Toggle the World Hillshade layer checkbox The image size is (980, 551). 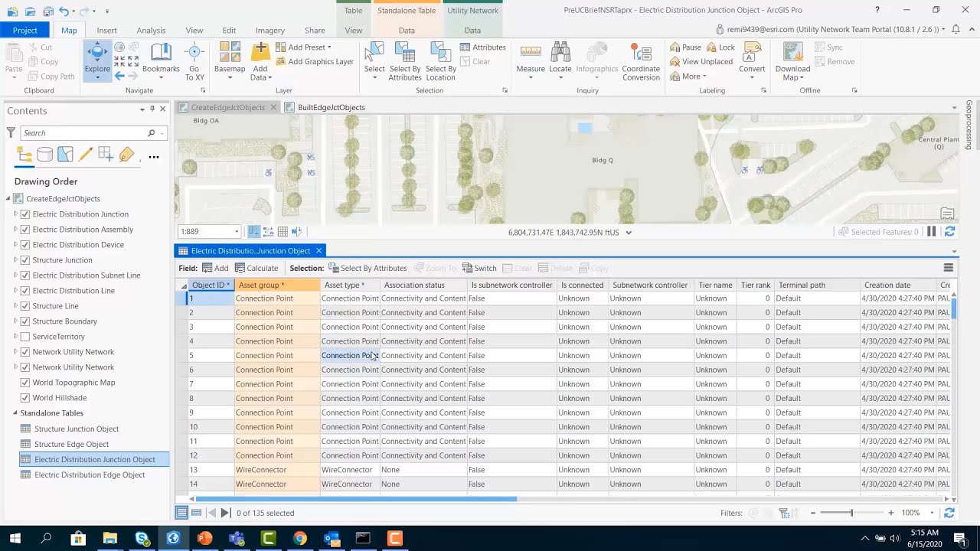pos(25,398)
